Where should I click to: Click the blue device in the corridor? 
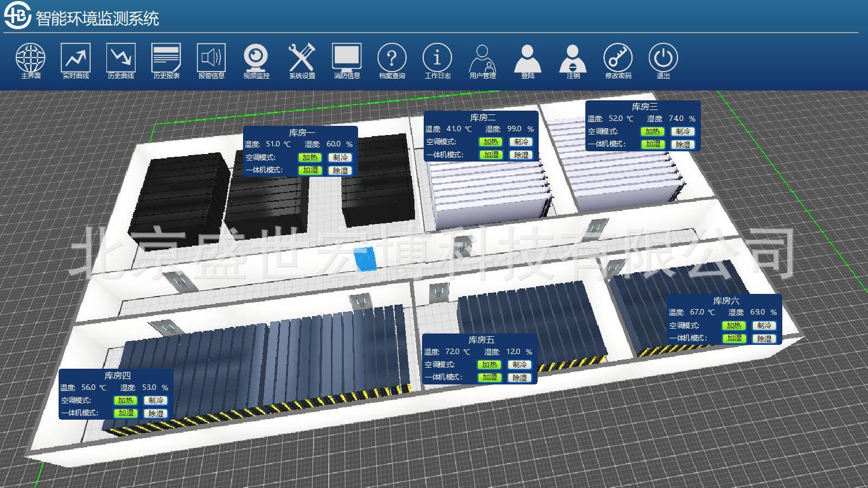365,258
